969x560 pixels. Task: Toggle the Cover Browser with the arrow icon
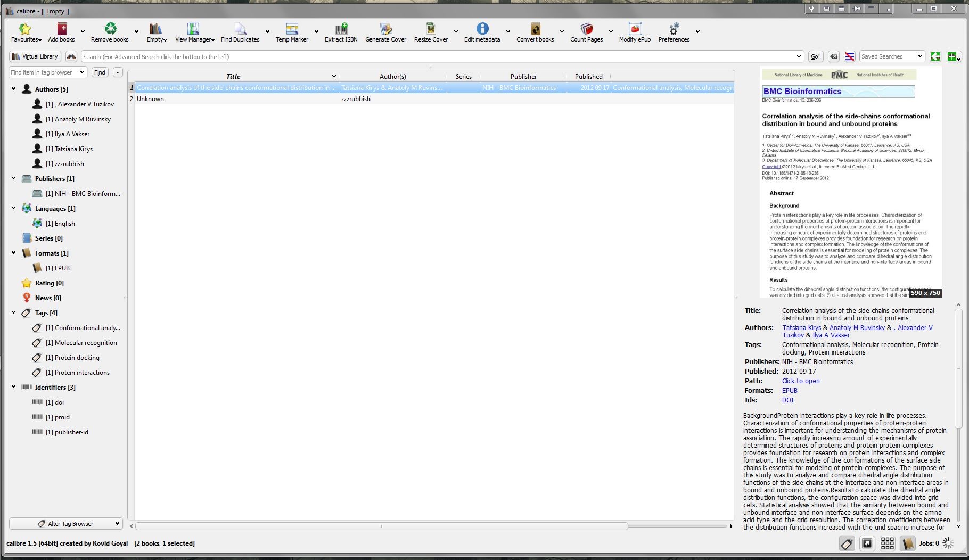pos(867,543)
